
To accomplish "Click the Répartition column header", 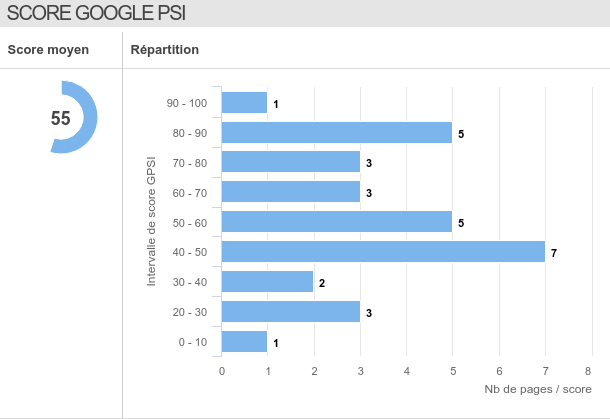I will click(x=165, y=50).
